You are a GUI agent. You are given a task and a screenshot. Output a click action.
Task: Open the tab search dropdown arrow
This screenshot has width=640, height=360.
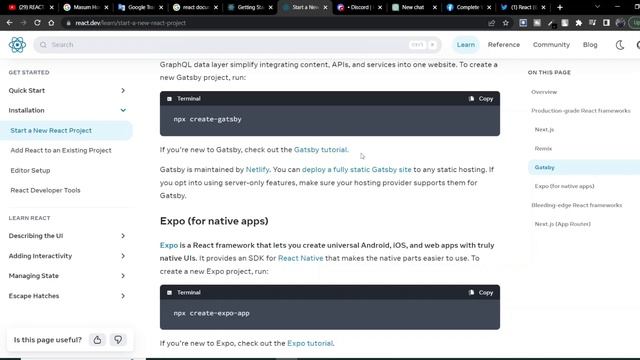[598, 7]
